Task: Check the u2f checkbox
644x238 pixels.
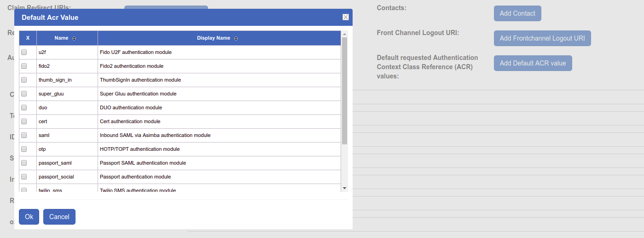Action: point(24,52)
